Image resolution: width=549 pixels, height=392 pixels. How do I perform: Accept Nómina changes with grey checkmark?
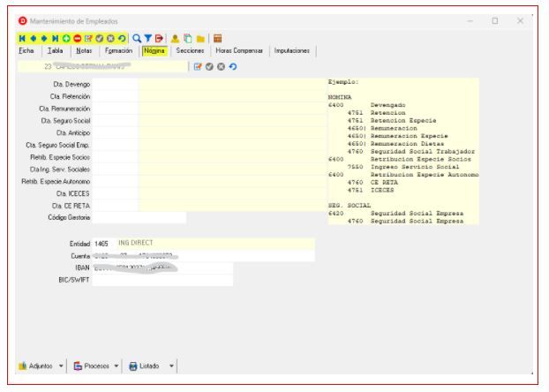(x=209, y=66)
